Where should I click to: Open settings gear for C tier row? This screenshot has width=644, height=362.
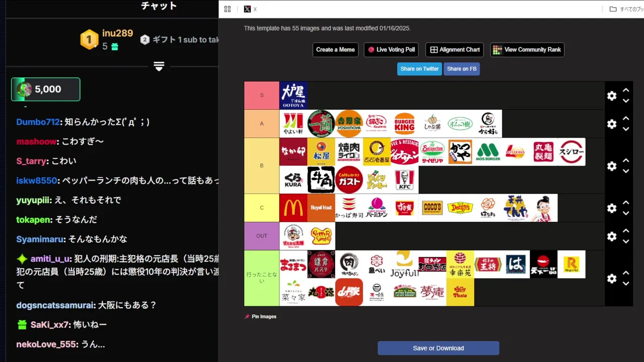612,208
